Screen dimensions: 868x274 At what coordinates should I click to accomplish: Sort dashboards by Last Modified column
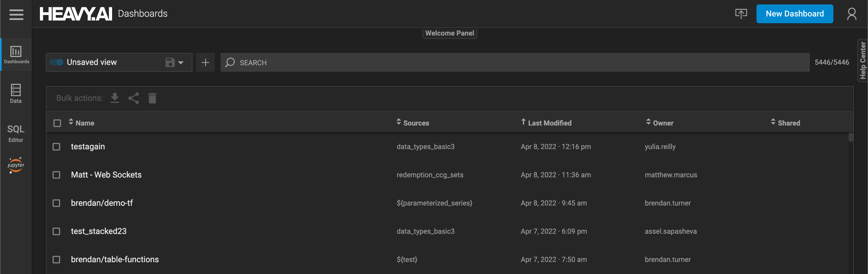pos(549,123)
